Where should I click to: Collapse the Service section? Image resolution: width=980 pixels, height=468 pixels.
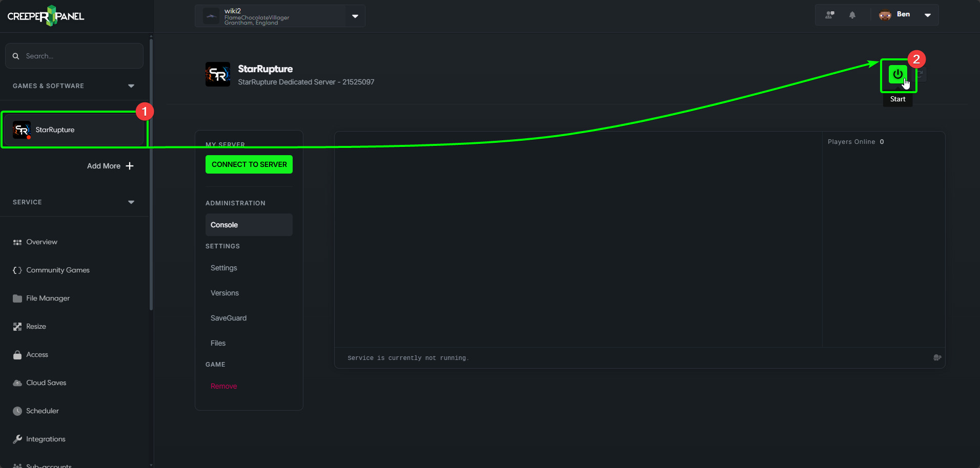pyautogui.click(x=131, y=202)
